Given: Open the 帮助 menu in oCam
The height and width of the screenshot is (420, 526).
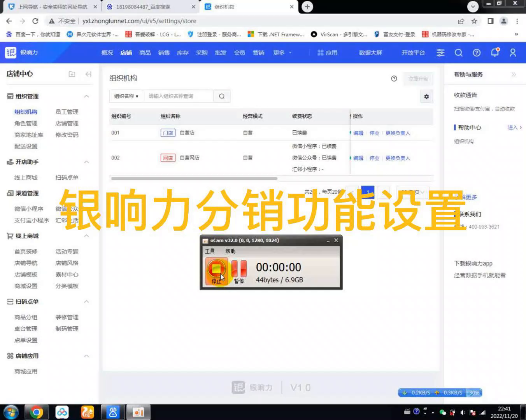Looking at the screenshot, I should (230, 251).
